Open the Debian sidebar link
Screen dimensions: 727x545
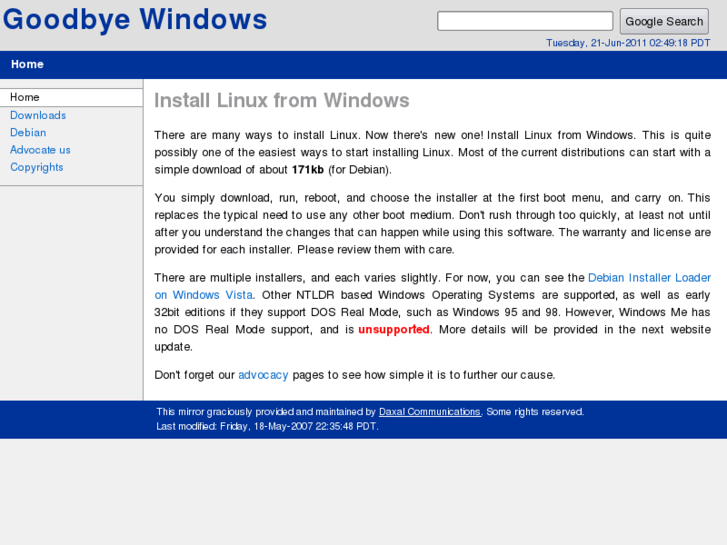(x=28, y=133)
